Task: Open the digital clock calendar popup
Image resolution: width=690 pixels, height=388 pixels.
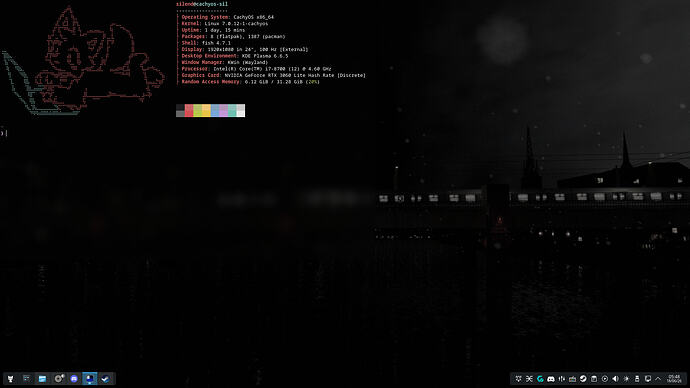Action: click(x=674, y=379)
